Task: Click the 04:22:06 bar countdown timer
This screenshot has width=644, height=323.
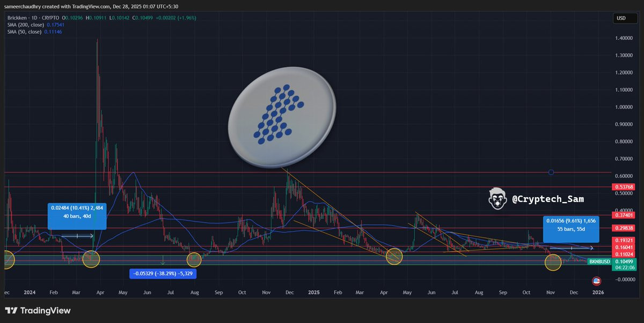Action: click(626, 267)
